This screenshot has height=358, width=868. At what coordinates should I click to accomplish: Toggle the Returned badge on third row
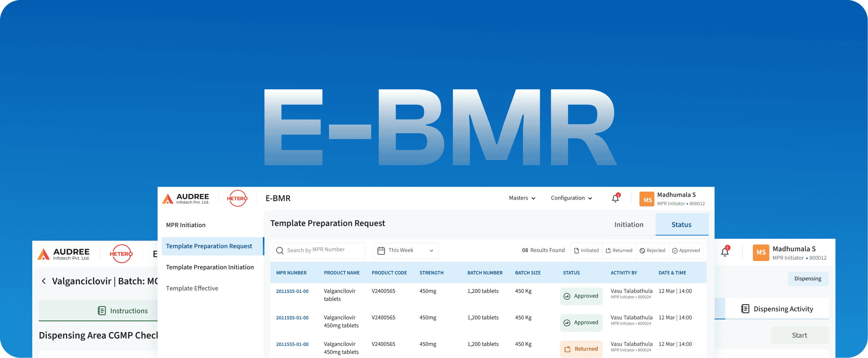(x=581, y=349)
